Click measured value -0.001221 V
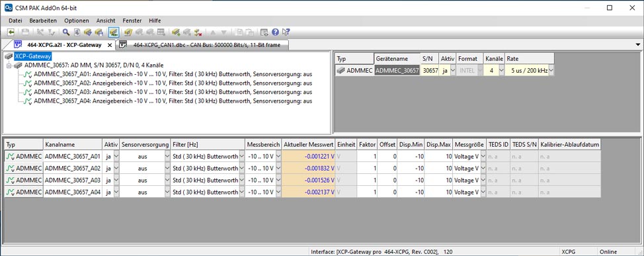This screenshot has width=644, height=256. [x=309, y=157]
